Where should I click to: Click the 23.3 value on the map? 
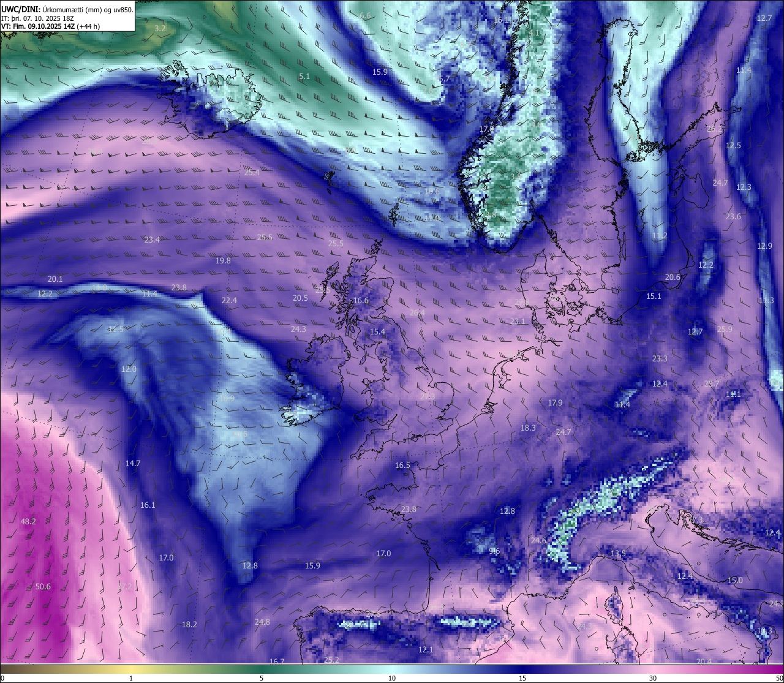[x=660, y=359]
